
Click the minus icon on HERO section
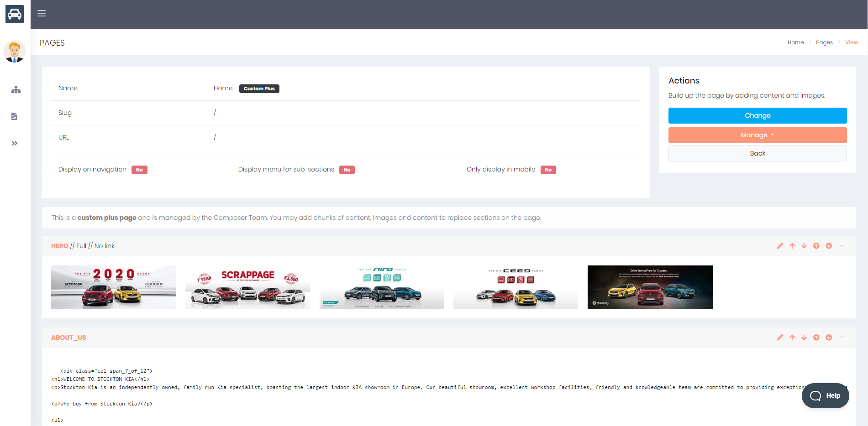tap(841, 245)
